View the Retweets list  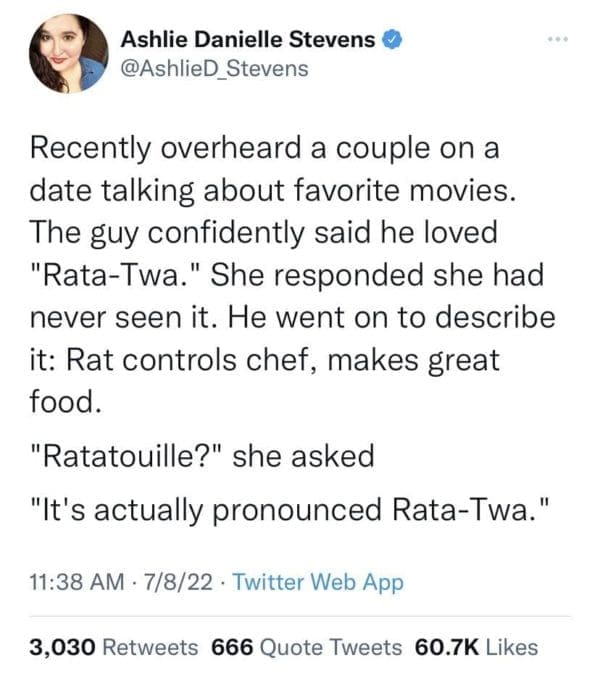point(152,647)
